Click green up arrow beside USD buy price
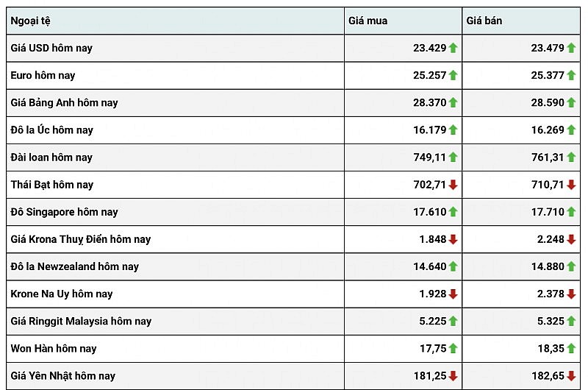The image size is (588, 390). pyautogui.click(x=453, y=49)
